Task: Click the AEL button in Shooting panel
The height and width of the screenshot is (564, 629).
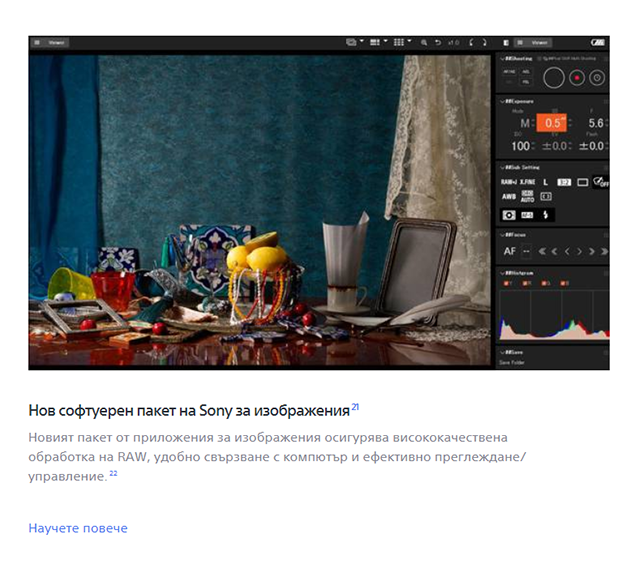Action: coord(526,72)
